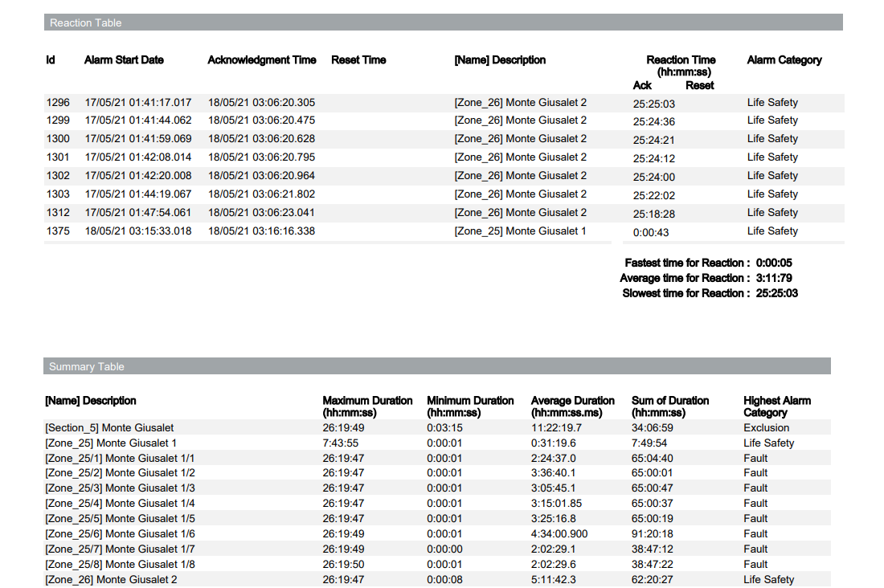Sort by the Id column header
The image size is (884, 588).
(51, 59)
